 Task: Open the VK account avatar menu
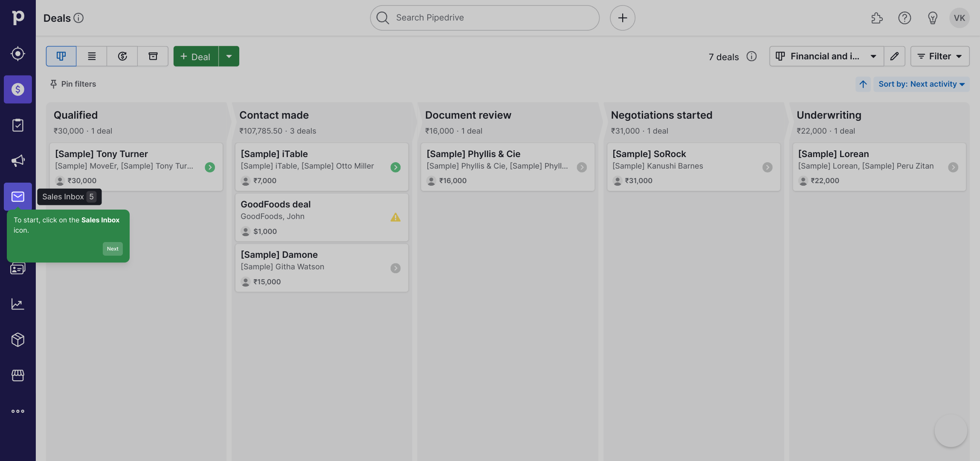pyautogui.click(x=960, y=18)
